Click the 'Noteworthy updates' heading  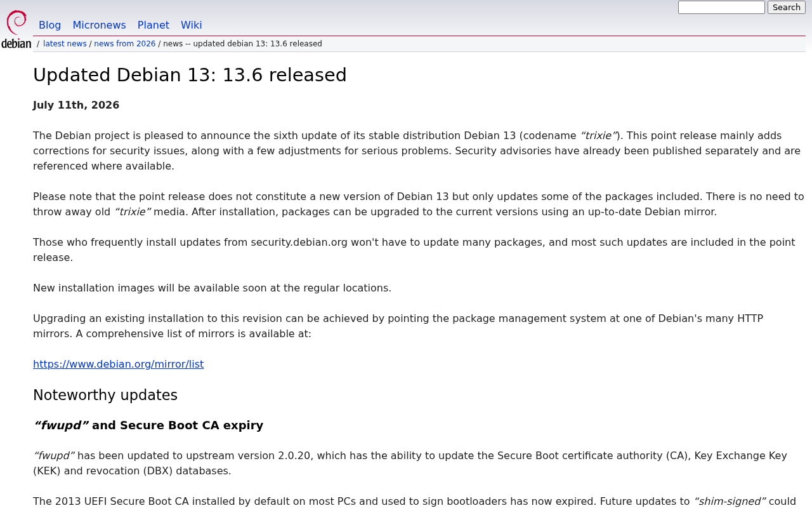105,395
